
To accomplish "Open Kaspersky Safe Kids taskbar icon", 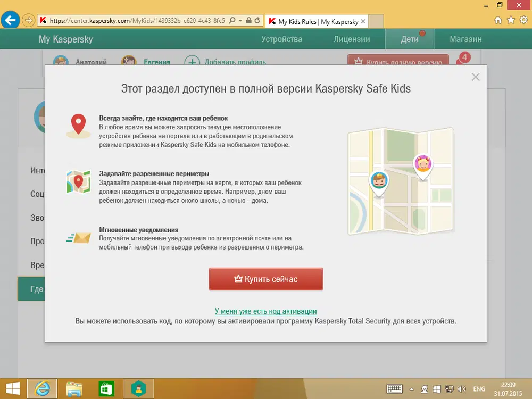I will (138, 389).
